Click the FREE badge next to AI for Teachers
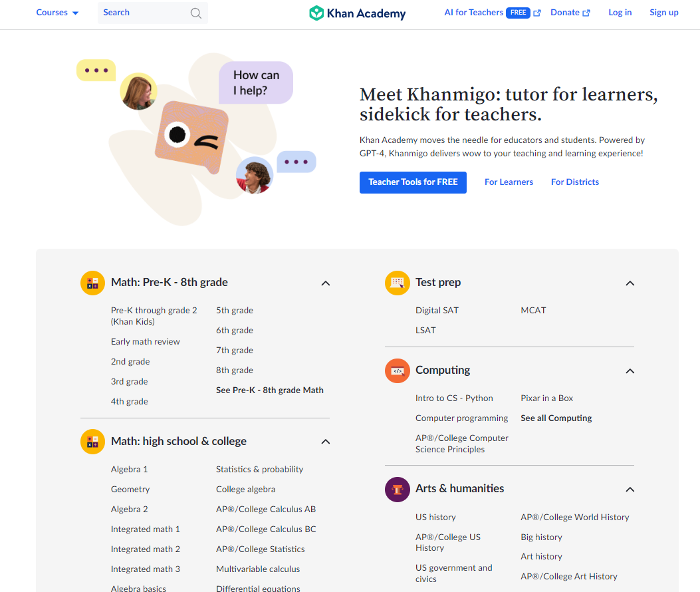 [518, 13]
